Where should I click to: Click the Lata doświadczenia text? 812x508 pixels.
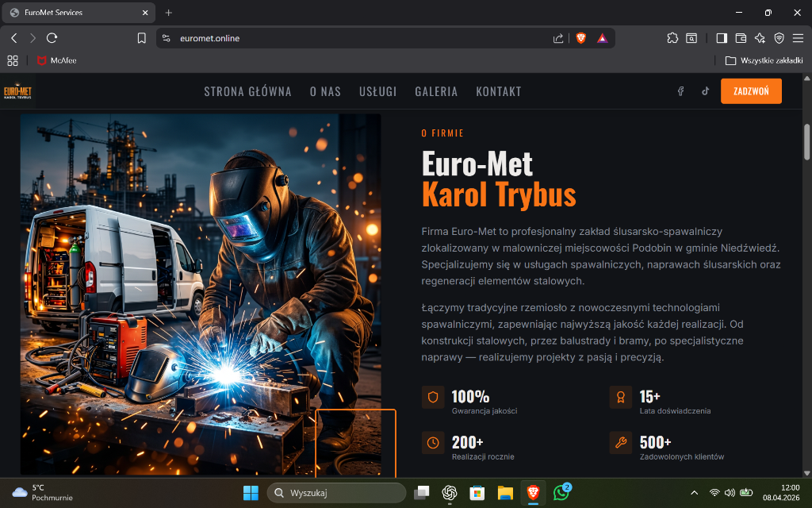pyautogui.click(x=675, y=411)
